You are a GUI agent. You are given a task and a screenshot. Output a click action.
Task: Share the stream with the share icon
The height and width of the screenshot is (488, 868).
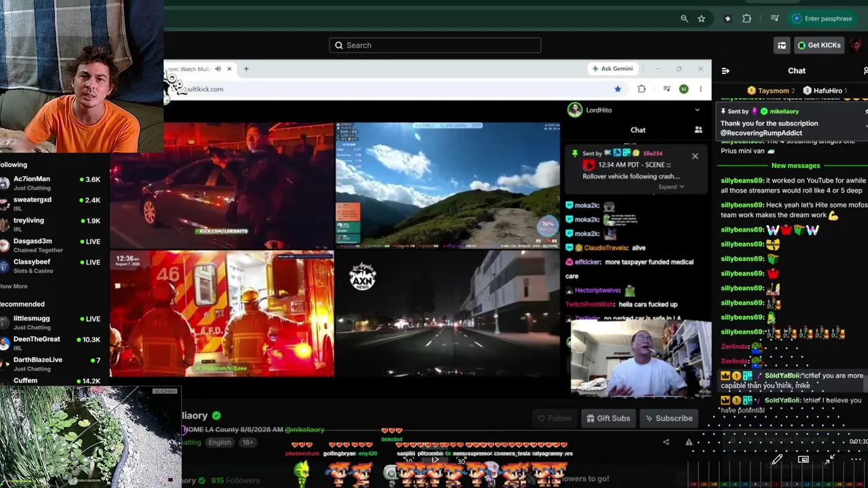coord(666,443)
